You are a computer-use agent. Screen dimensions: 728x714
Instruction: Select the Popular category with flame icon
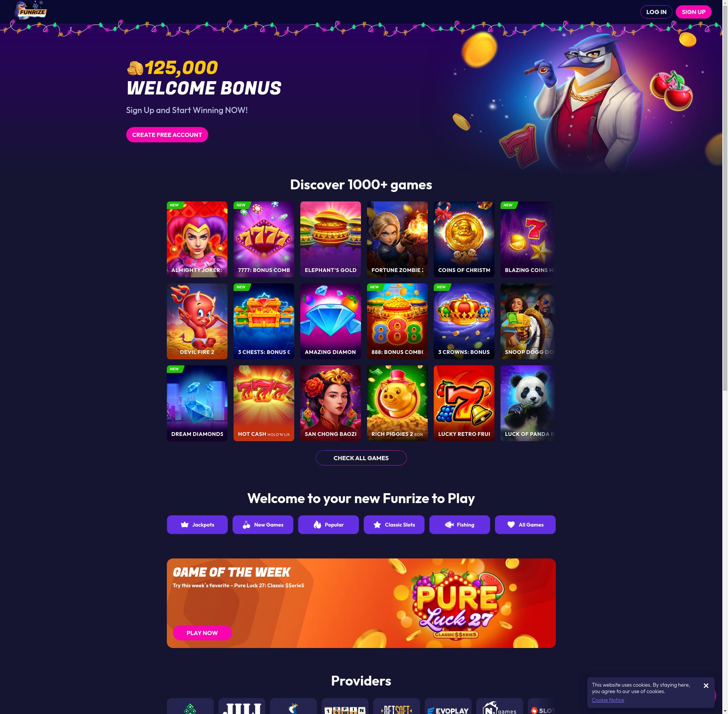(328, 525)
